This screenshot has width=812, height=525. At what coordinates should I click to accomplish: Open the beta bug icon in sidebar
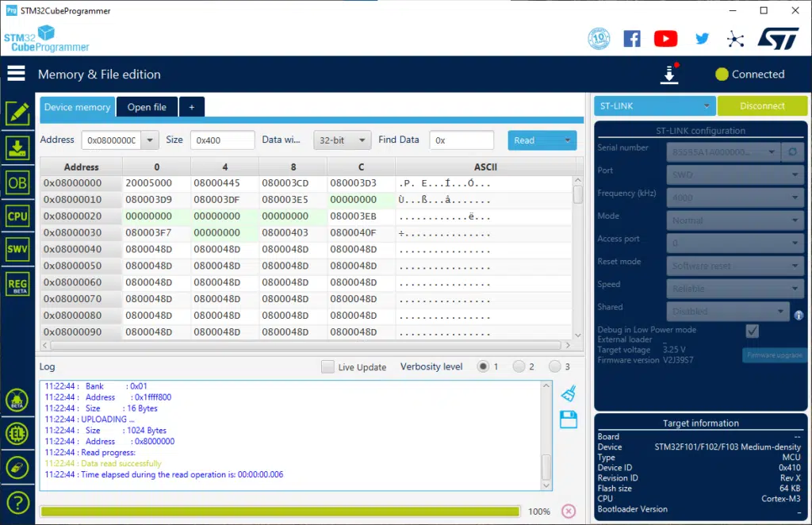pyautogui.click(x=17, y=400)
